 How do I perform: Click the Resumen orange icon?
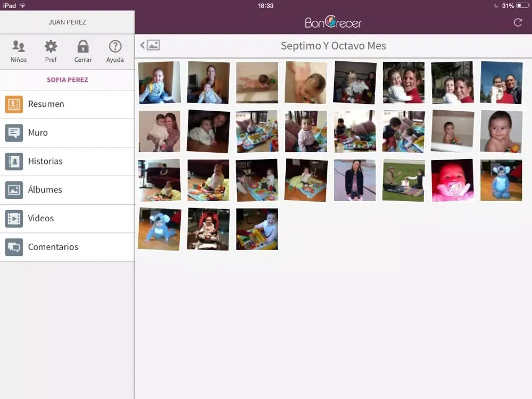[14, 104]
